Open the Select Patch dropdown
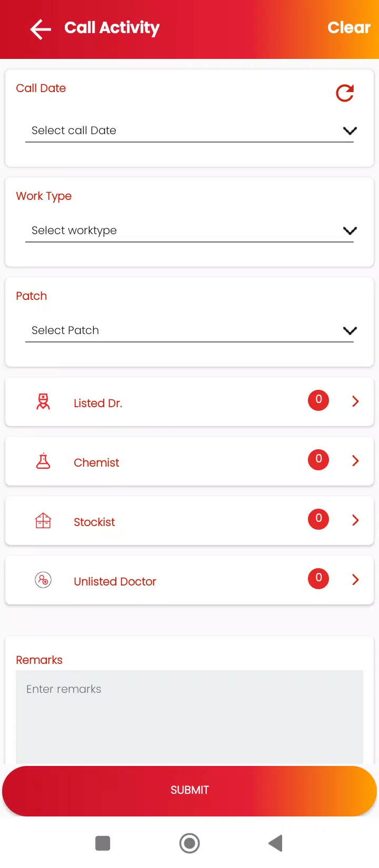 point(189,330)
